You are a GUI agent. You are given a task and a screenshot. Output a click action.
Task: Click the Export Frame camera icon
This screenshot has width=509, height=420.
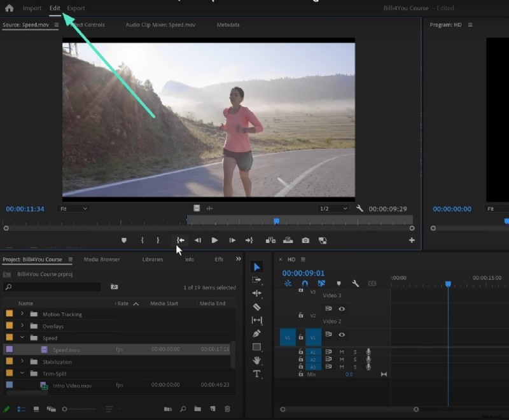[x=306, y=240]
